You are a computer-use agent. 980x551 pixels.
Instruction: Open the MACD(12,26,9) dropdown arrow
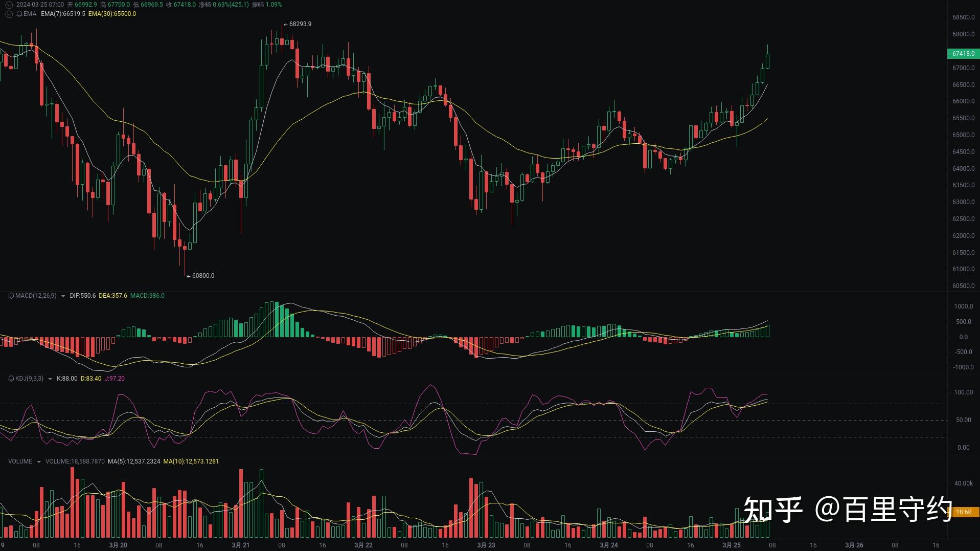pos(63,296)
